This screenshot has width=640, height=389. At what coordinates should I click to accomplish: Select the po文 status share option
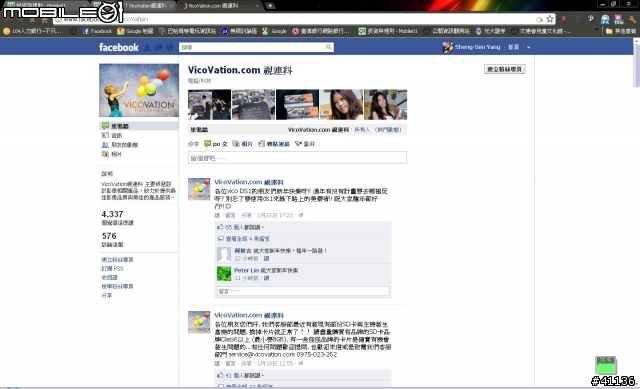tap(216, 144)
